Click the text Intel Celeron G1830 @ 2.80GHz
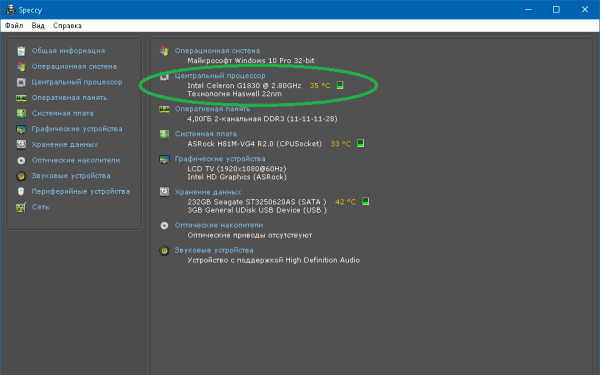The image size is (600, 375). point(244,86)
